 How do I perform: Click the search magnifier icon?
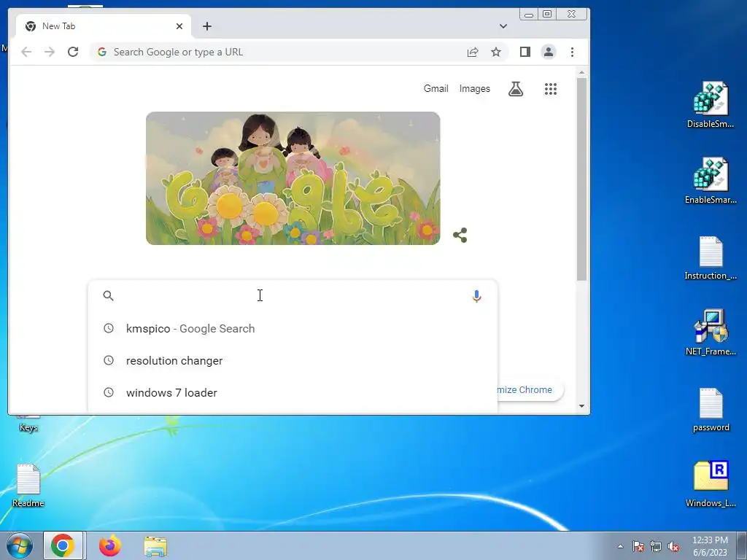click(108, 296)
